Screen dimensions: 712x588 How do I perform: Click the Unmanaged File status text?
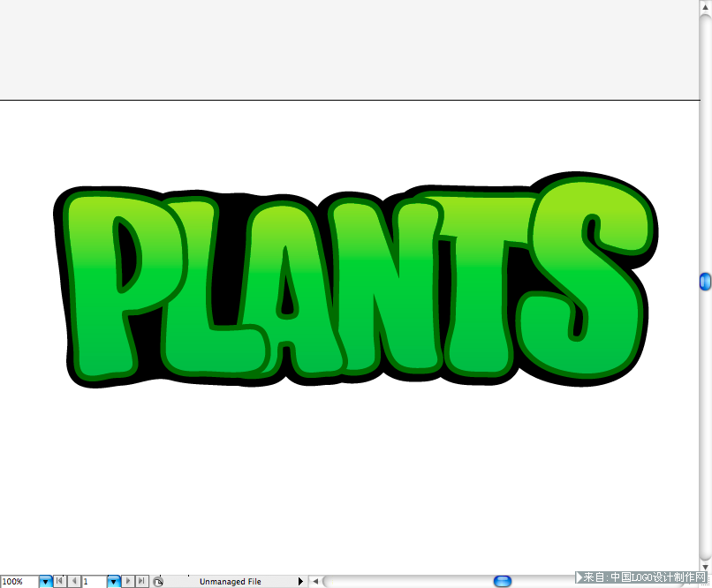pyautogui.click(x=231, y=582)
